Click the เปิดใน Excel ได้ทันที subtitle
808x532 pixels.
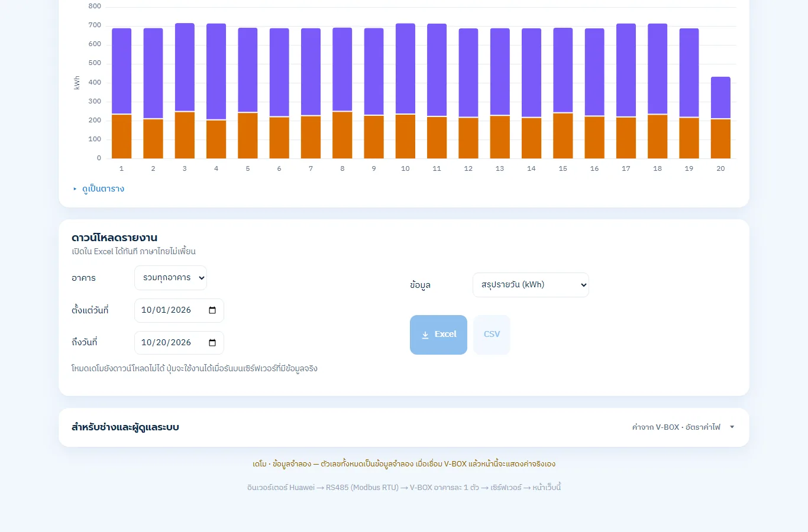[x=134, y=252]
